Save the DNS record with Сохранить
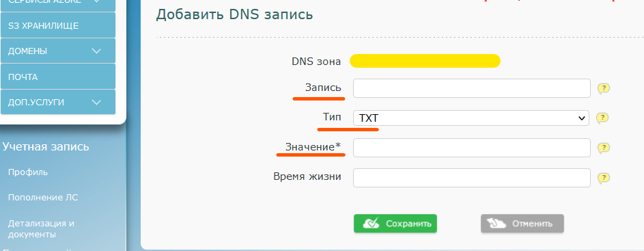This screenshot has width=644, height=251. pyautogui.click(x=395, y=224)
